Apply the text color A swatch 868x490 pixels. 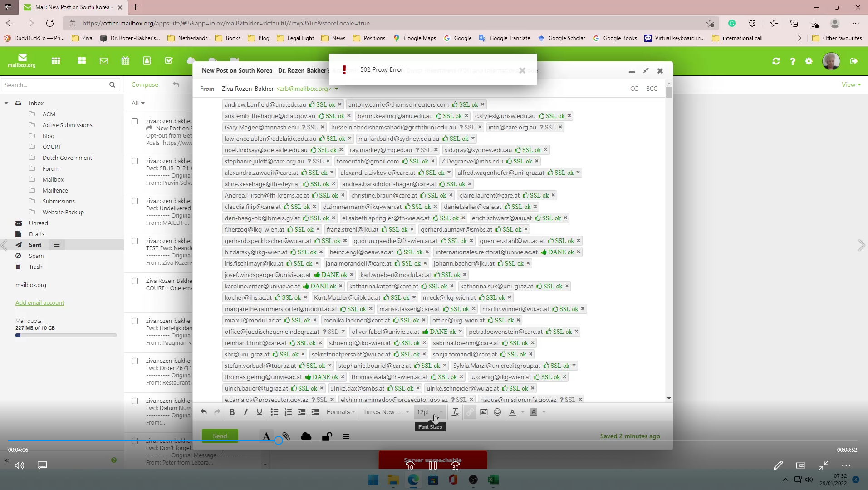click(x=512, y=412)
